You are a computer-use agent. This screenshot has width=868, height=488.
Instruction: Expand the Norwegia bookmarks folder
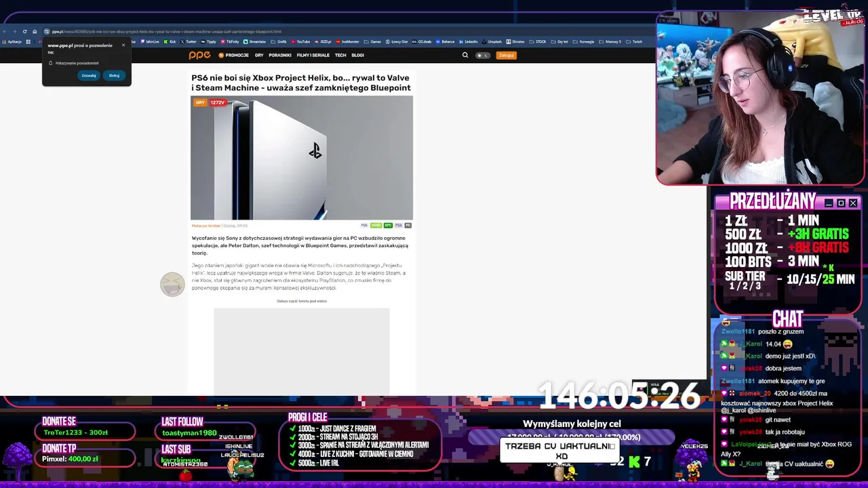tap(584, 41)
